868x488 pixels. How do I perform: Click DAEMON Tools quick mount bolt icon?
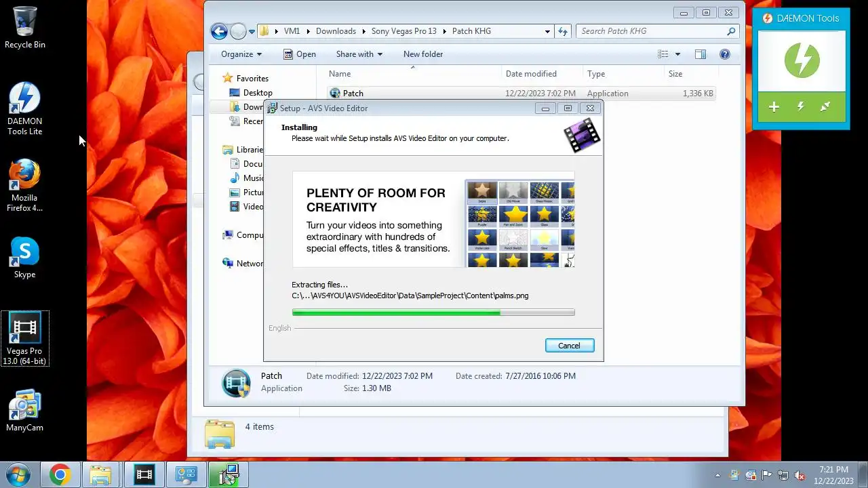[801, 107]
